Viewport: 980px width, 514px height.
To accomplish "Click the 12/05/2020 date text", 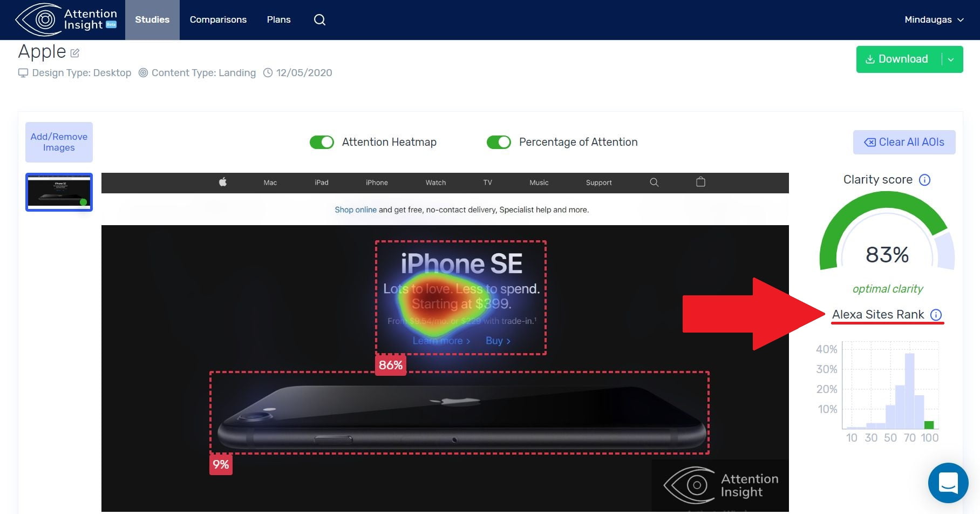I will click(x=304, y=73).
